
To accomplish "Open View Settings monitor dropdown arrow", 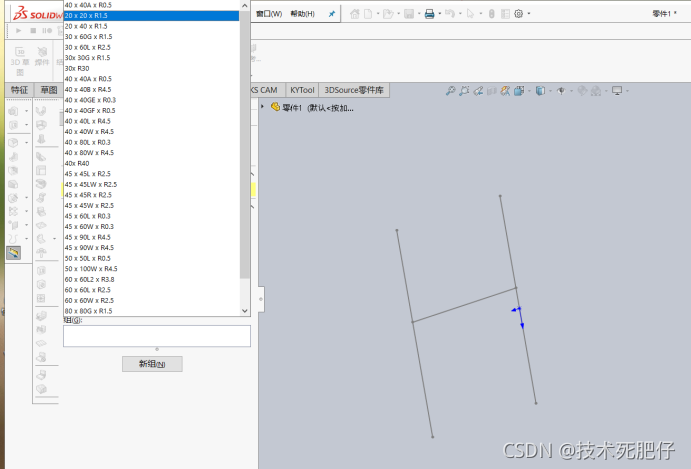I will point(627,91).
